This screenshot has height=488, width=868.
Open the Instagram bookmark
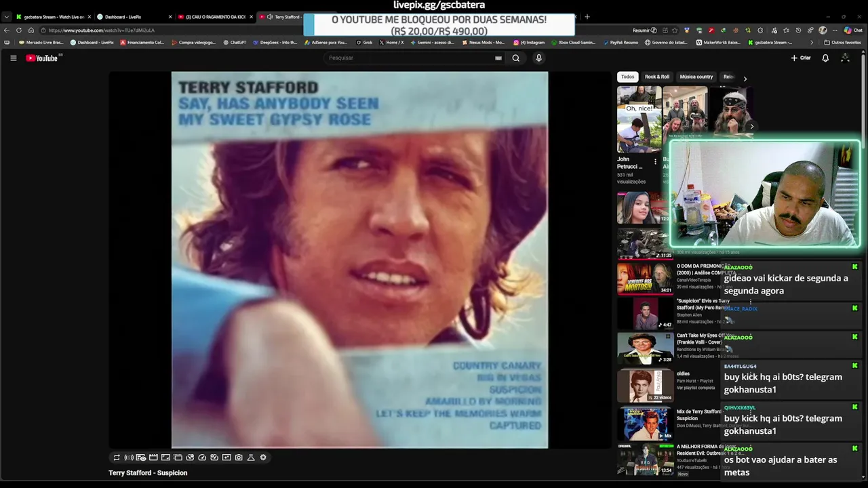(x=529, y=43)
